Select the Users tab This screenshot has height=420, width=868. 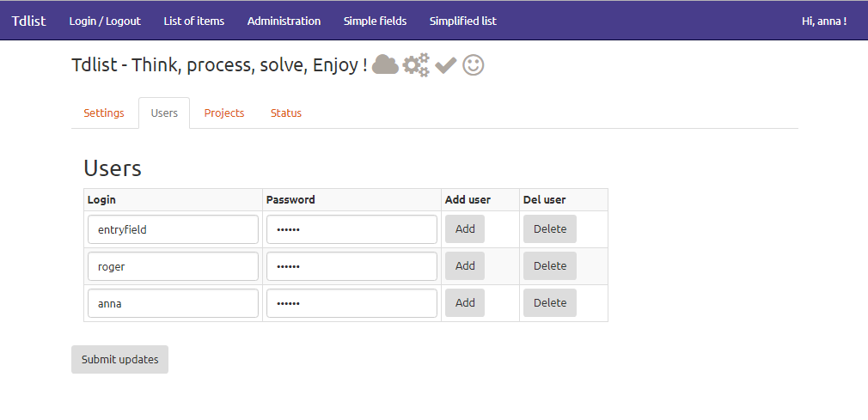164,113
